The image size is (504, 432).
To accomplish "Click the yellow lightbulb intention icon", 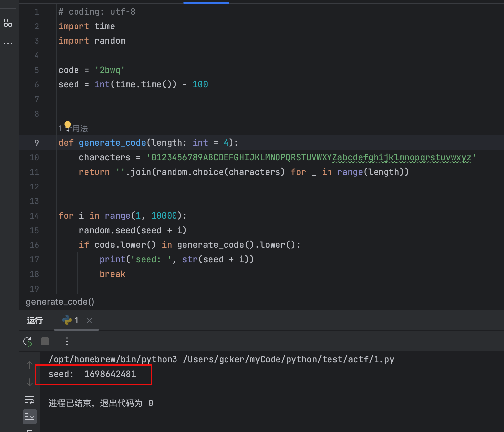I will (x=68, y=125).
